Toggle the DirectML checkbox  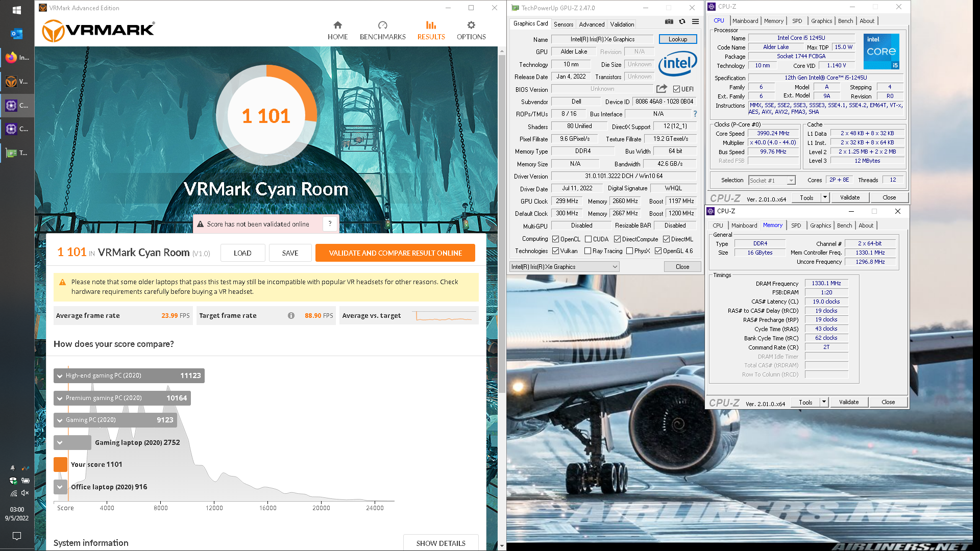pyautogui.click(x=666, y=239)
